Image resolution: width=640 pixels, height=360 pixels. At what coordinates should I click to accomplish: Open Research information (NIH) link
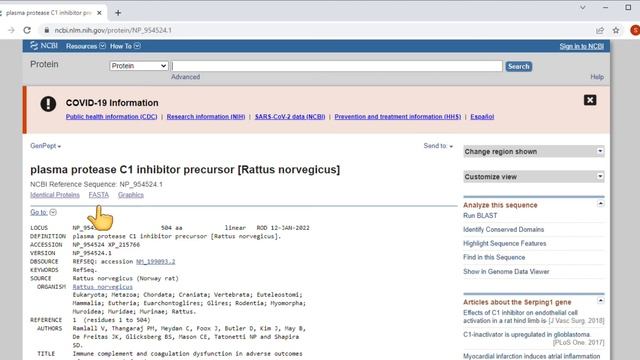[x=206, y=117]
